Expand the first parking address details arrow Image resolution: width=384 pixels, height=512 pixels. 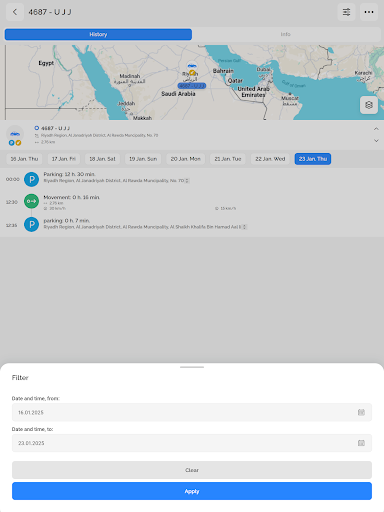(x=187, y=181)
